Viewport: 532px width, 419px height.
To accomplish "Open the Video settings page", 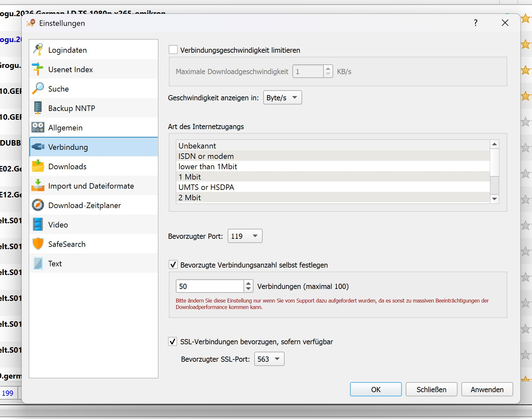I will pyautogui.click(x=94, y=225).
